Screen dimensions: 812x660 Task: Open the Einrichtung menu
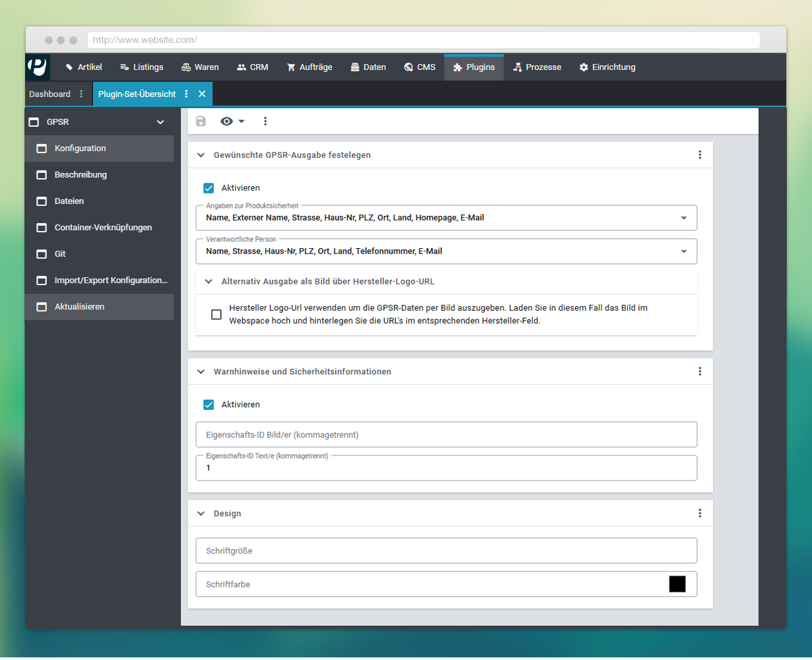[607, 67]
